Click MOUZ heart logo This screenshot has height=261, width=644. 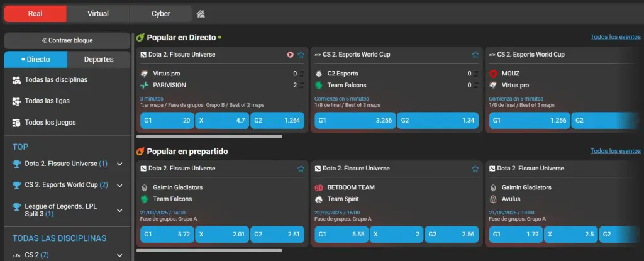[x=493, y=74]
